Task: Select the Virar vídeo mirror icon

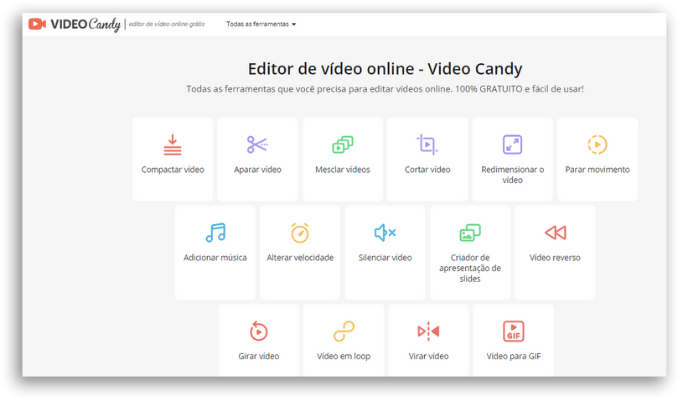Action: [x=429, y=331]
